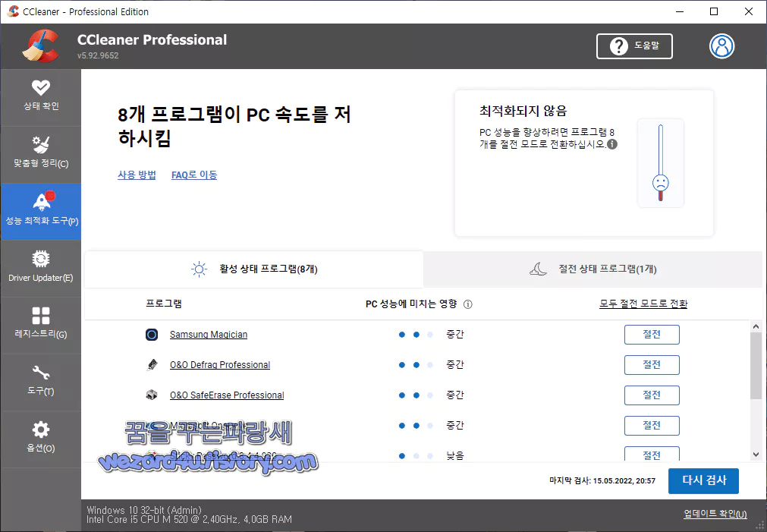Image resolution: width=767 pixels, height=532 pixels.
Task: Open 맞춤형 정리 custom clean section
Action: tap(41, 153)
